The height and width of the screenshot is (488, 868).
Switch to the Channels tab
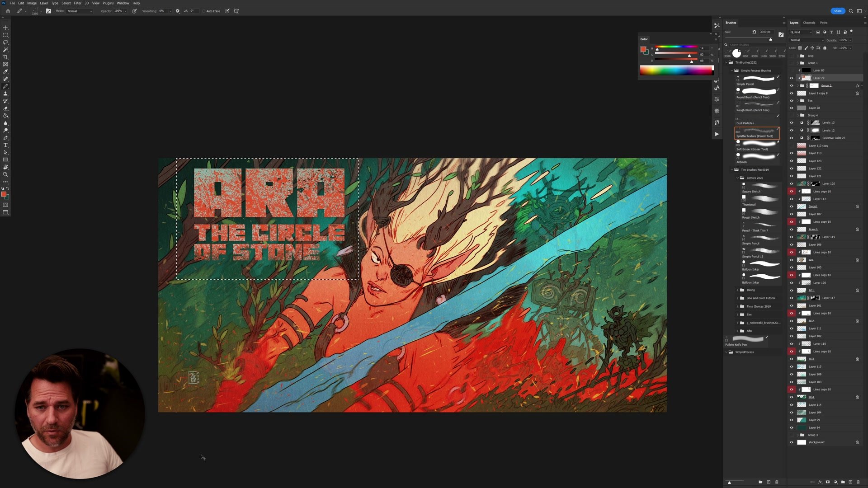pos(809,22)
